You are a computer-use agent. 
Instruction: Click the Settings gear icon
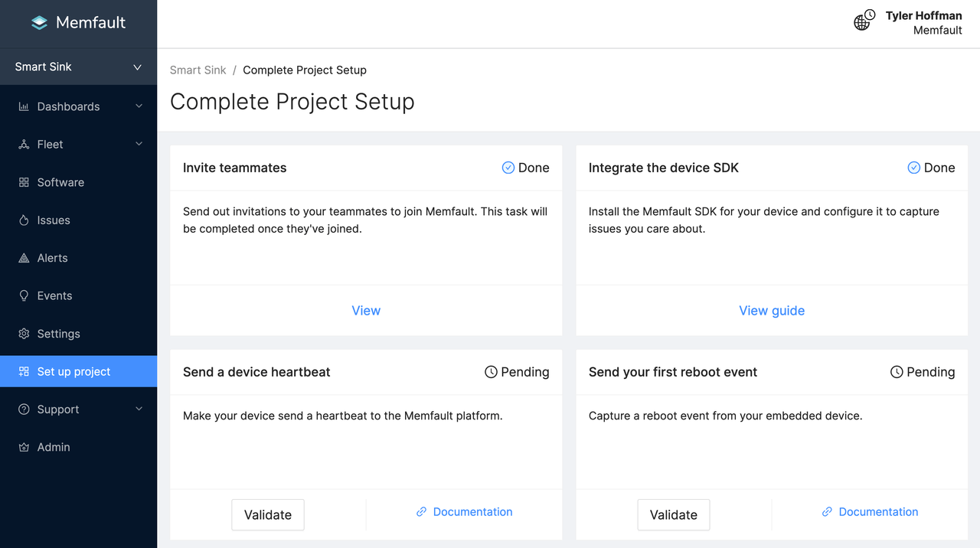[x=24, y=334]
